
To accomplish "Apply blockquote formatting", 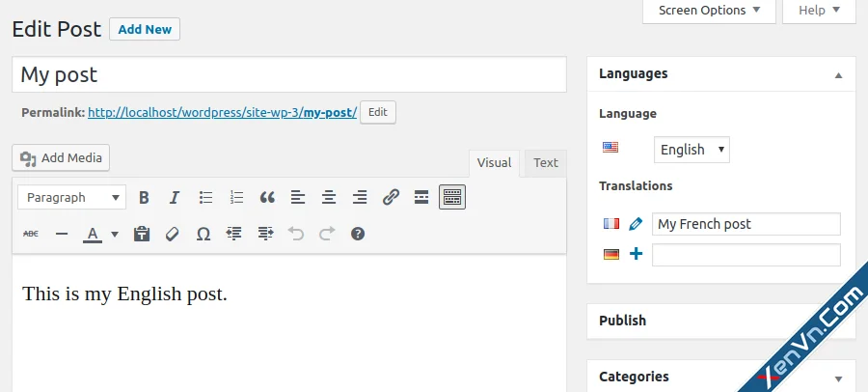I will pyautogui.click(x=267, y=197).
